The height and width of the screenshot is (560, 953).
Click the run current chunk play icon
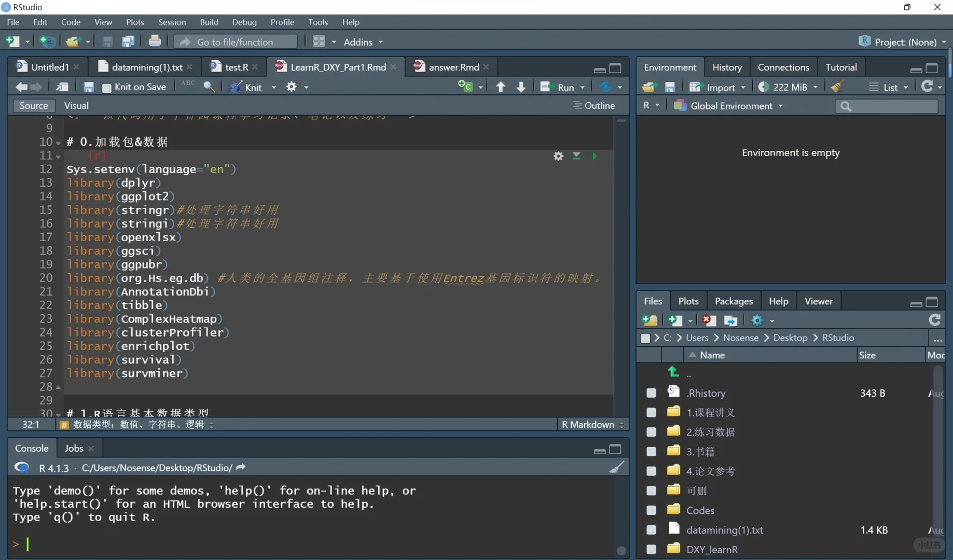pos(595,156)
